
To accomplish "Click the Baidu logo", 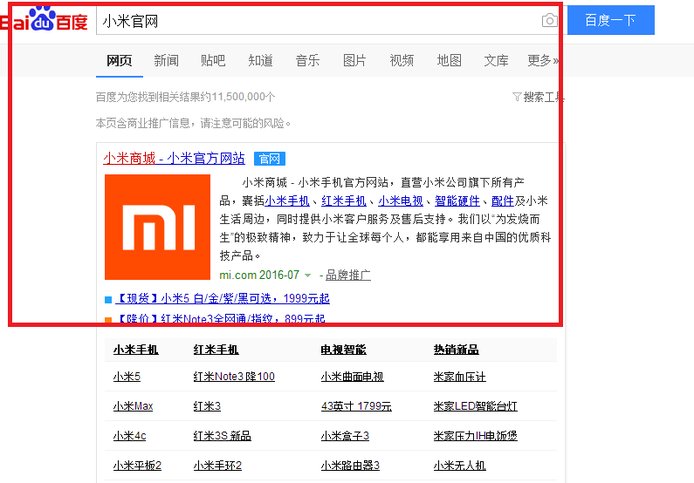I will 43,20.
